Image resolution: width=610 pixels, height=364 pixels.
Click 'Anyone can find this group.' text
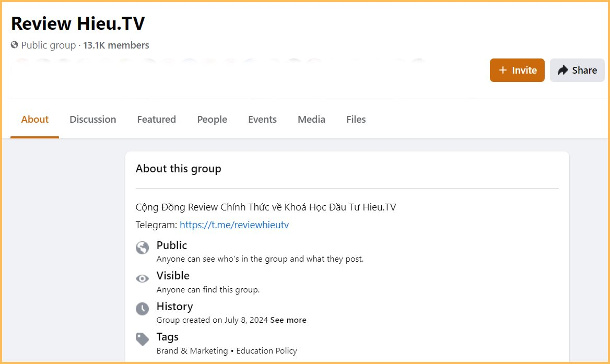point(208,290)
